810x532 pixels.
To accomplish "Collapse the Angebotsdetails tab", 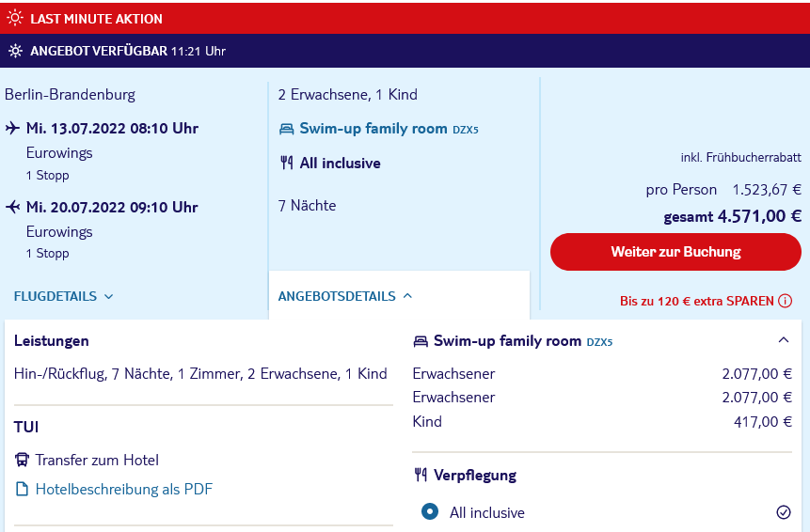I will 345,296.
